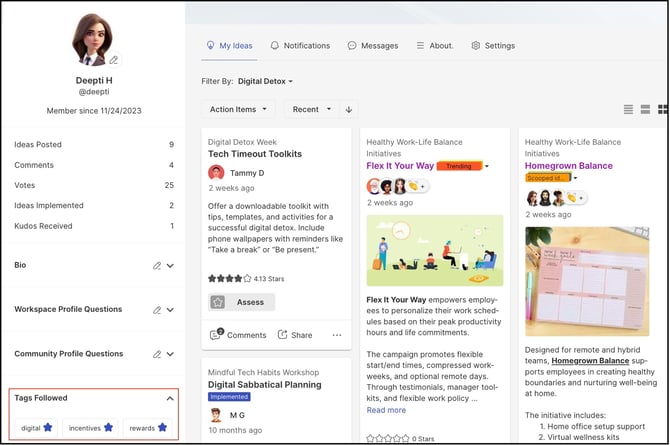Click the Read more link
The width and height of the screenshot is (670, 445).
tap(386, 410)
